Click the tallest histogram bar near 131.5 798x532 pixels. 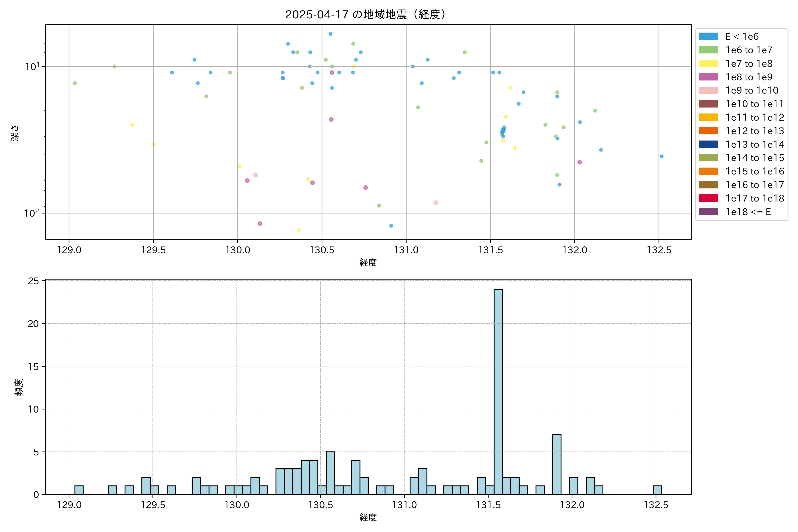pos(498,391)
